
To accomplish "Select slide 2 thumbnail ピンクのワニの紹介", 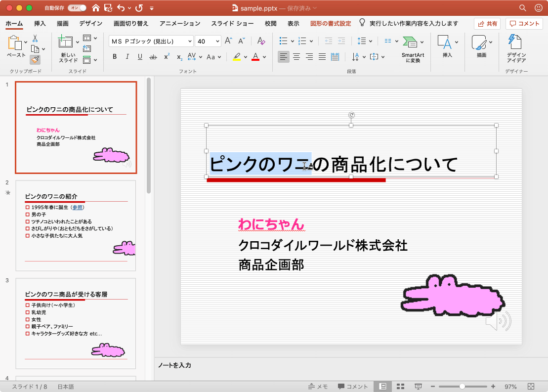I will click(x=76, y=225).
